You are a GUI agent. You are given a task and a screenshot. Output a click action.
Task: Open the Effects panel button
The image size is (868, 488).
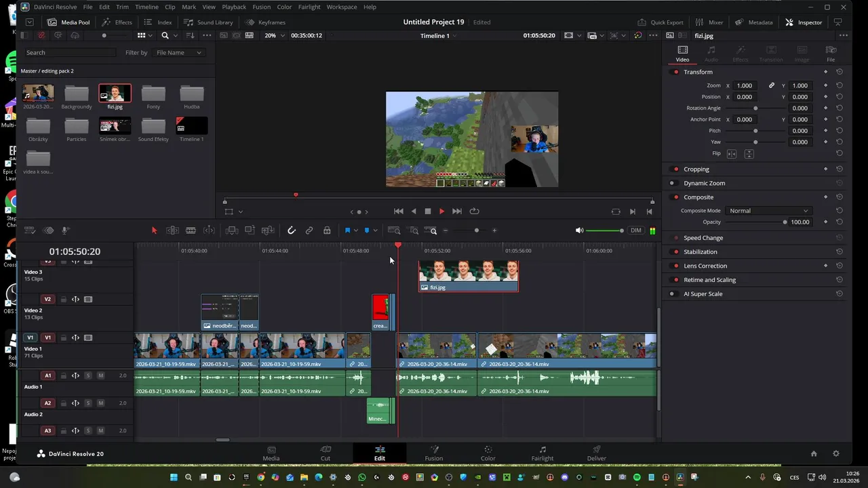(117, 22)
